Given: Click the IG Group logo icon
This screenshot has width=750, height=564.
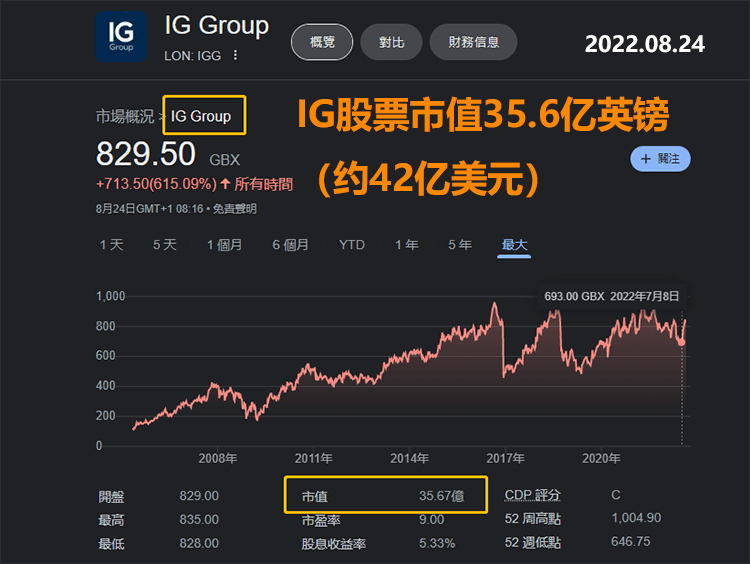Looking at the screenshot, I should [x=121, y=37].
